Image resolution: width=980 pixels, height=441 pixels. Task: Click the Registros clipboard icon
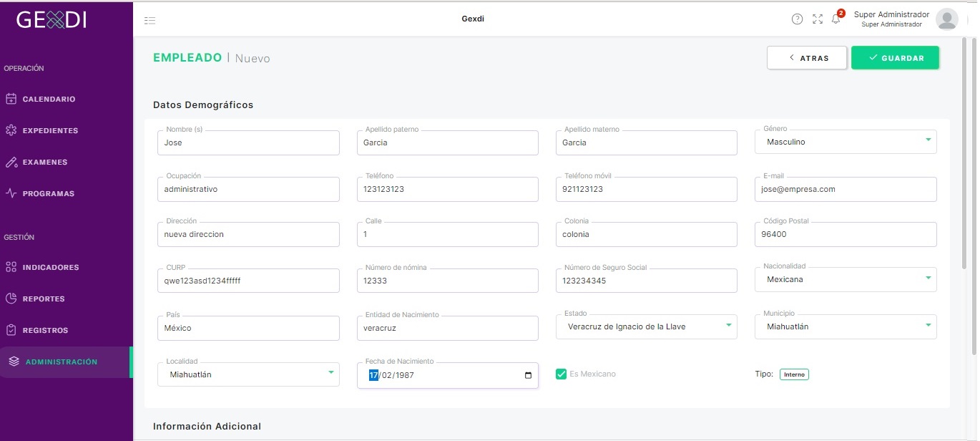point(11,330)
